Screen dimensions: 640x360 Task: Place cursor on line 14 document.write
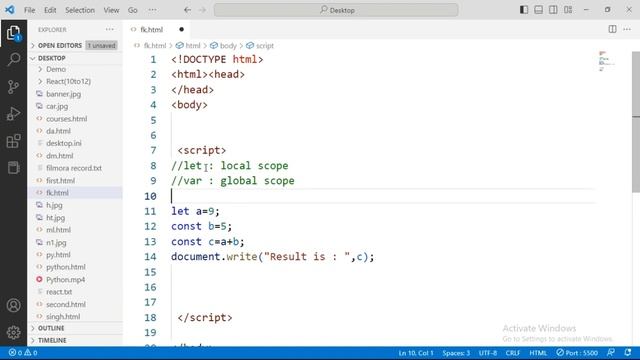pyautogui.click(x=272, y=257)
